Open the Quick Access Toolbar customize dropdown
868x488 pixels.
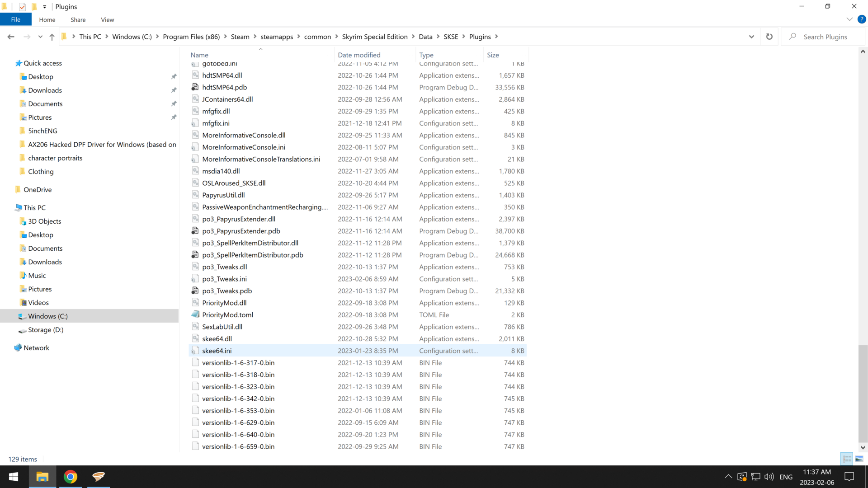pyautogui.click(x=44, y=7)
